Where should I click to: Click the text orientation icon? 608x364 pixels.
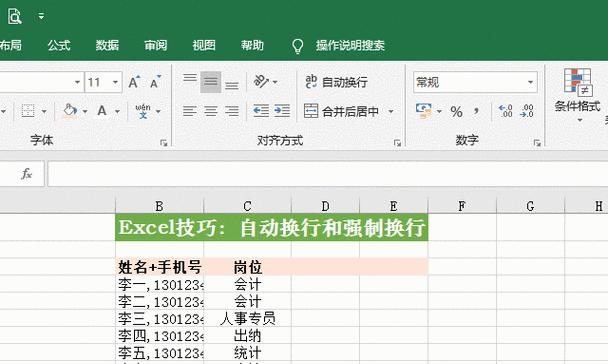click(x=261, y=82)
